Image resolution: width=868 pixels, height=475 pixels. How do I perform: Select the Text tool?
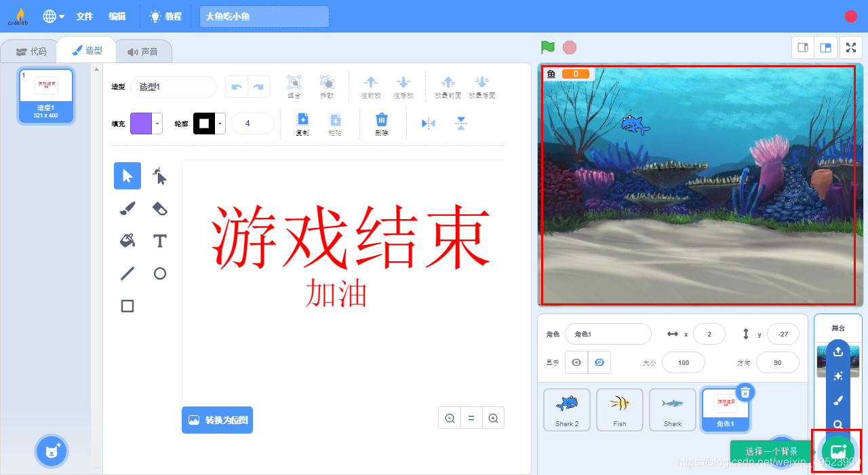pyautogui.click(x=160, y=241)
